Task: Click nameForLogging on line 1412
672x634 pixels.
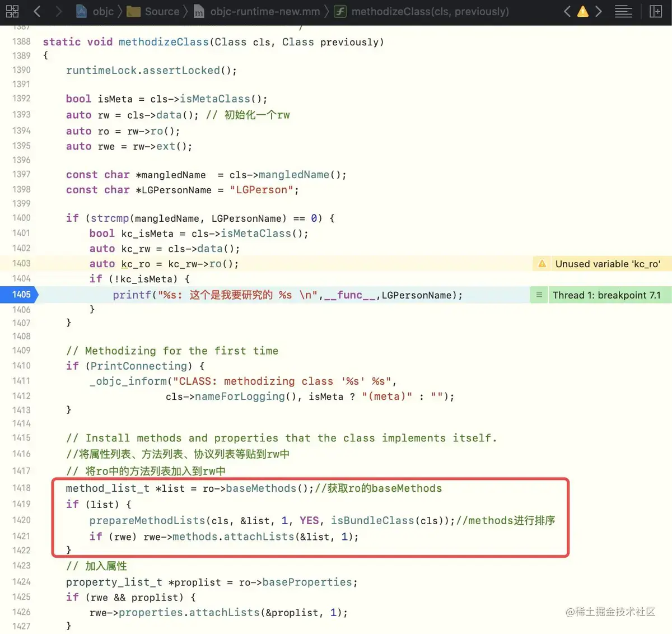Action: click(x=240, y=397)
